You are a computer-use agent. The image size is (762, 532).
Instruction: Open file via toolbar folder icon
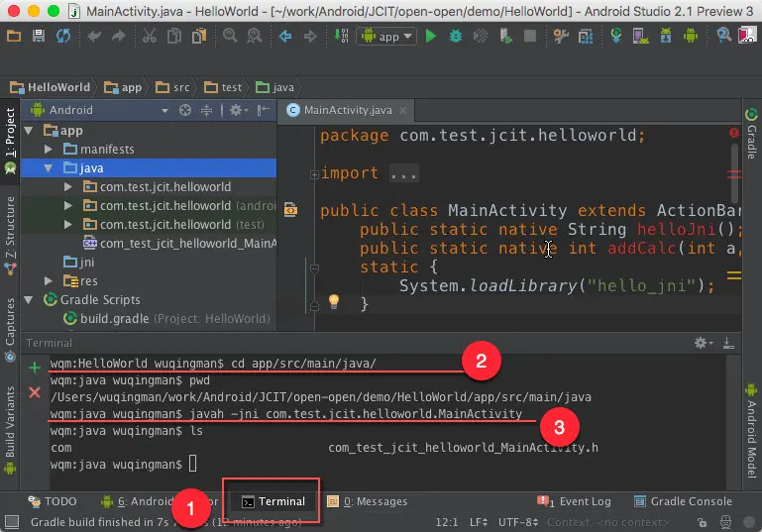14,36
